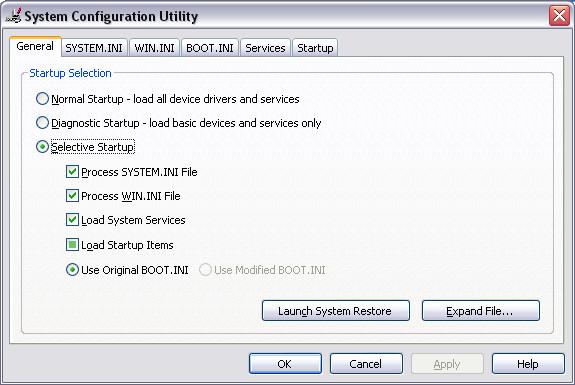The height and width of the screenshot is (385, 575).
Task: Open the WIN.INI tab
Action: [x=154, y=48]
